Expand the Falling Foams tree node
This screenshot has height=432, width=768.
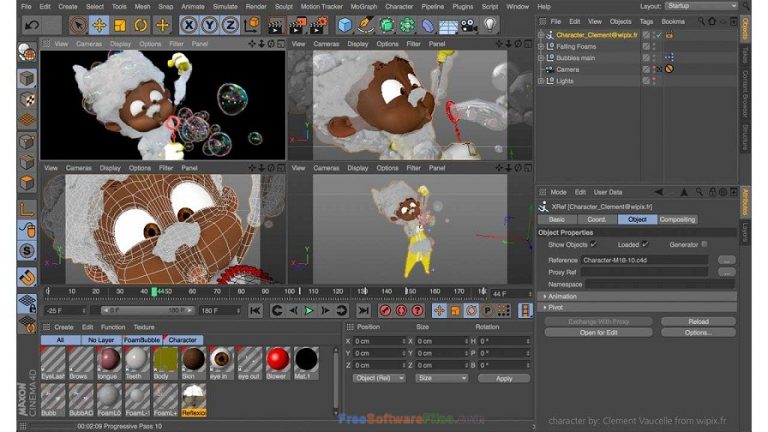541,47
